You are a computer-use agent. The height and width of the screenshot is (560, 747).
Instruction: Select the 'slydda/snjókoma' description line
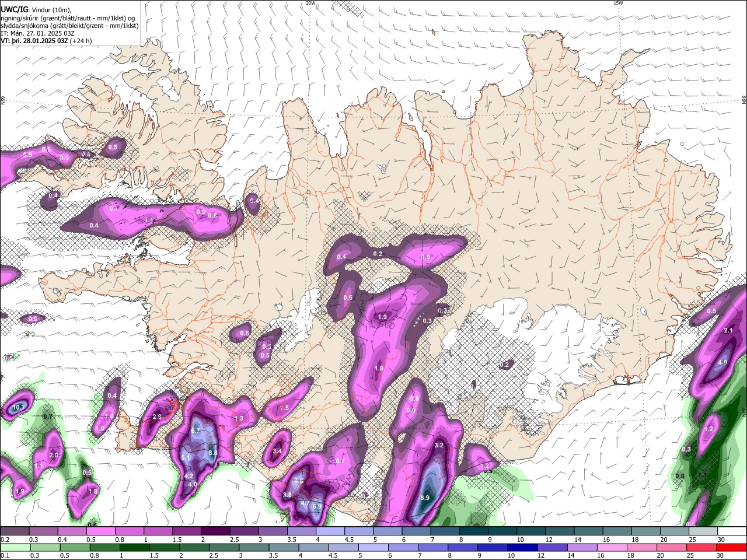[x=69, y=26]
